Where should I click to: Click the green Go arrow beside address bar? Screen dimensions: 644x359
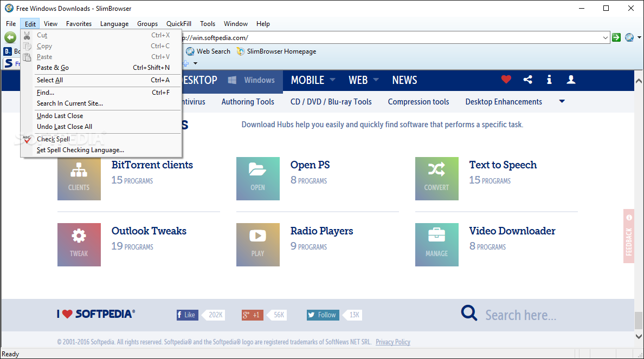point(616,38)
